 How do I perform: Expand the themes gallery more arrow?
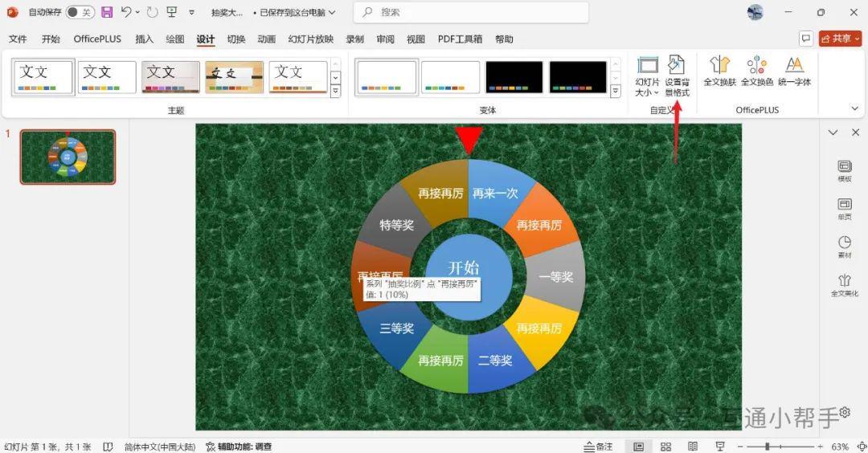coord(335,92)
